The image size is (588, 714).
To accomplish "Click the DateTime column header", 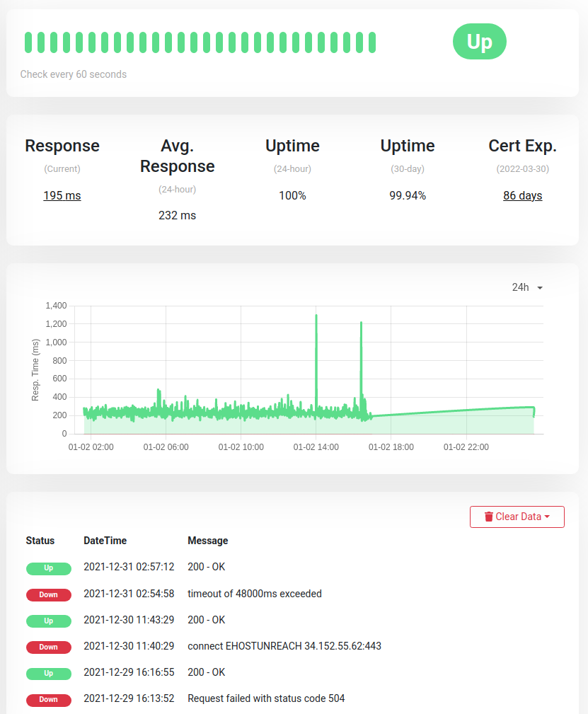I will coord(104,540).
